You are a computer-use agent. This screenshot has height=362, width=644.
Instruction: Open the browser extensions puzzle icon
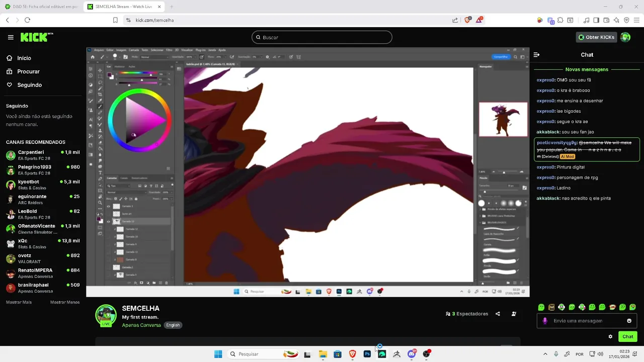[x=560, y=20]
